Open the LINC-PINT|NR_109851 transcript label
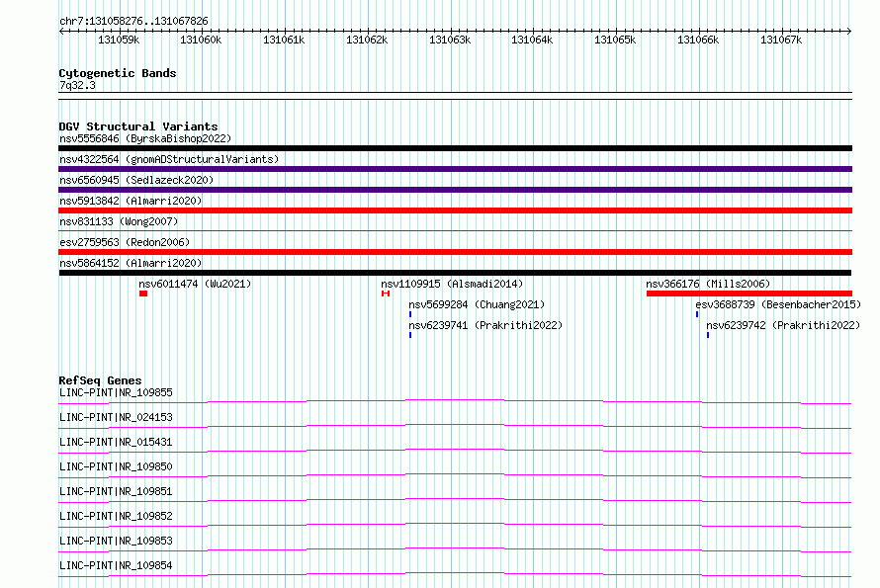Image resolution: width=880 pixels, height=588 pixels. coord(116,491)
